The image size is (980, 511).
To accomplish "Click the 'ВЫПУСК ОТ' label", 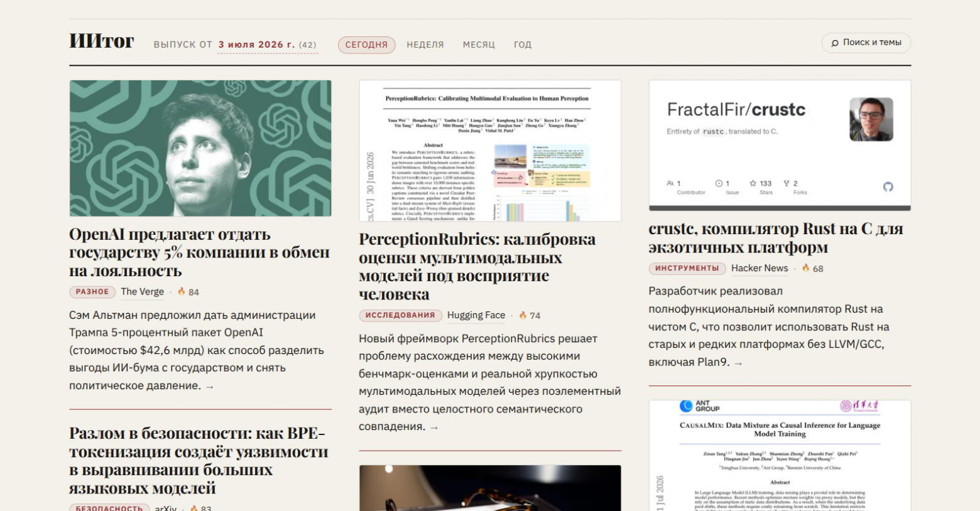I will coord(183,45).
